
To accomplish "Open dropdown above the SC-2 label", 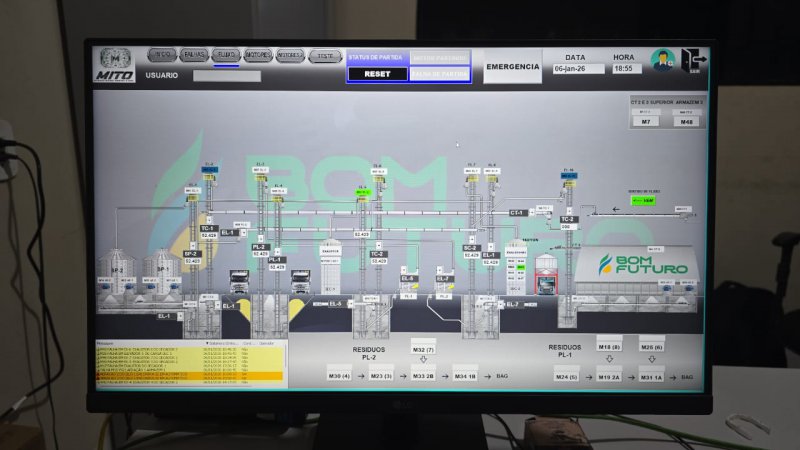I will (x=472, y=239).
